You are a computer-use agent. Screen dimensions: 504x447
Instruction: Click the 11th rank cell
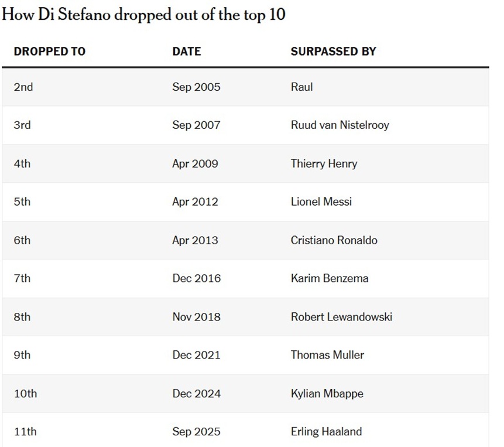coord(25,432)
